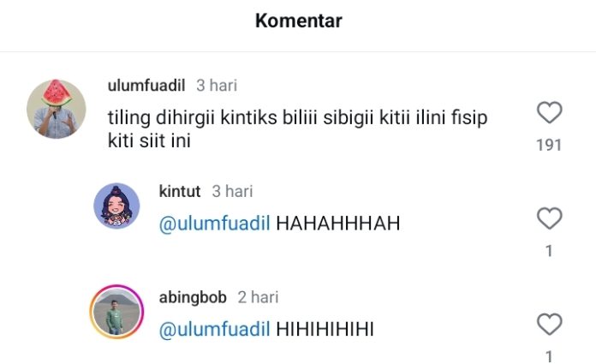Open ulumfuadil's watermelon profile picture
Screen dimensions: 596x364
(x=57, y=109)
